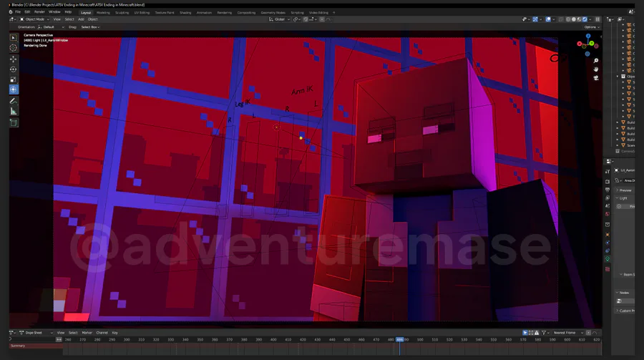This screenshot has width=644, height=360.
Task: Switch to the Animation workspace tab
Action: [204, 13]
